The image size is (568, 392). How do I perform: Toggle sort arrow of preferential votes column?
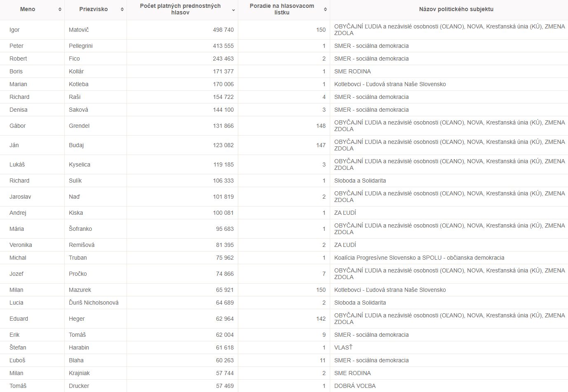[x=234, y=9]
